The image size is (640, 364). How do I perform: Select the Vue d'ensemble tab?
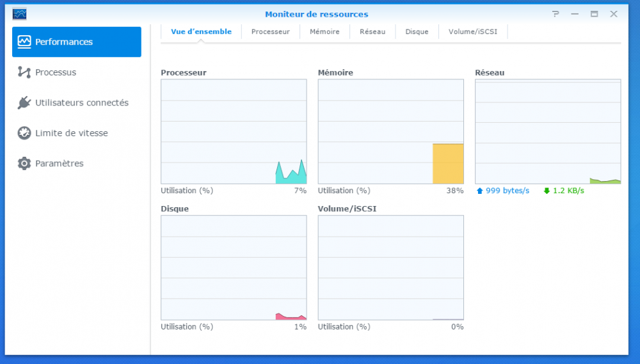[x=201, y=31]
